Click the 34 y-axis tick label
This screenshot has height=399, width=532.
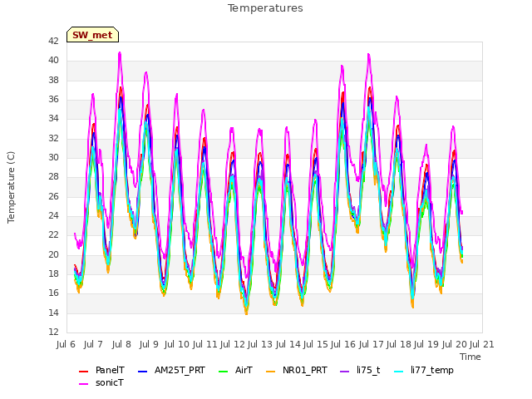53,118
